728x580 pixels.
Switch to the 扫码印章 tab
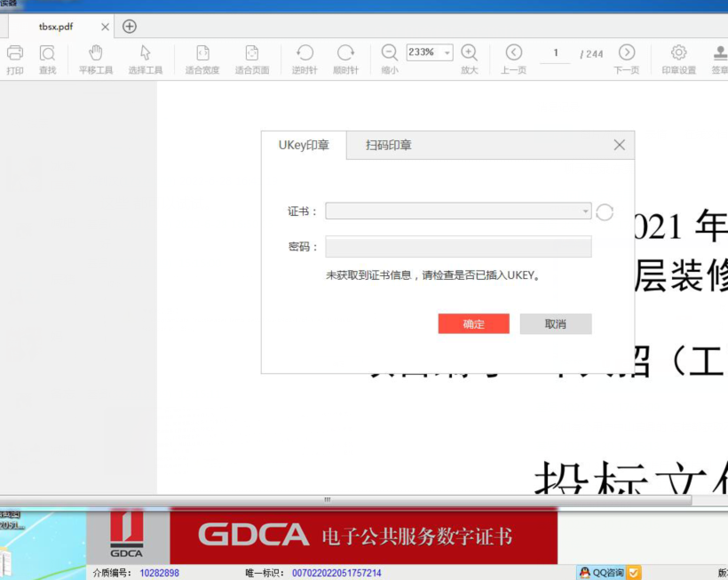click(x=389, y=145)
